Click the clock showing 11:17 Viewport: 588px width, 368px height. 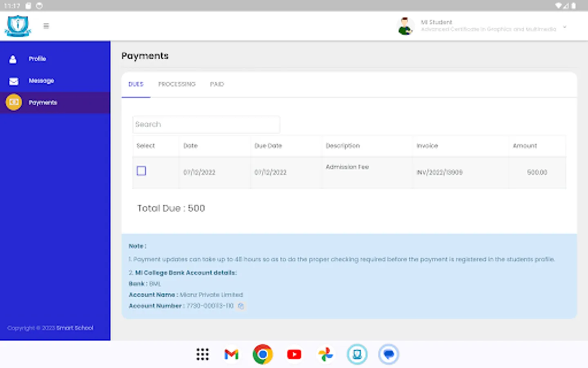point(12,6)
